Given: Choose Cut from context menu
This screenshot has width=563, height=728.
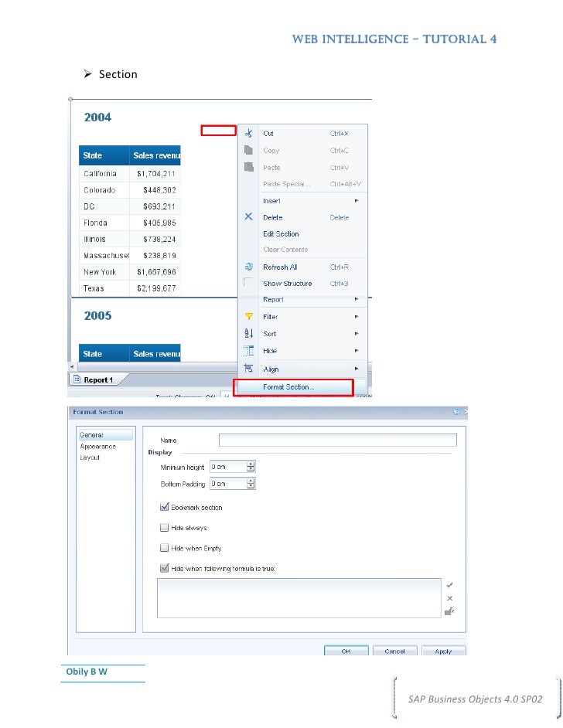Looking at the screenshot, I should click(x=303, y=133).
